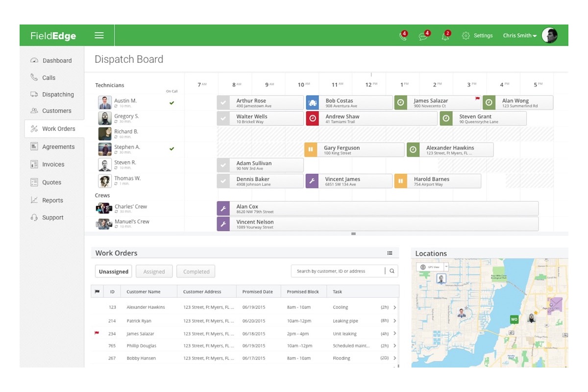Screen dimensions: 588x392
Task: Open the hamburger menu icon
Action: 99,35
